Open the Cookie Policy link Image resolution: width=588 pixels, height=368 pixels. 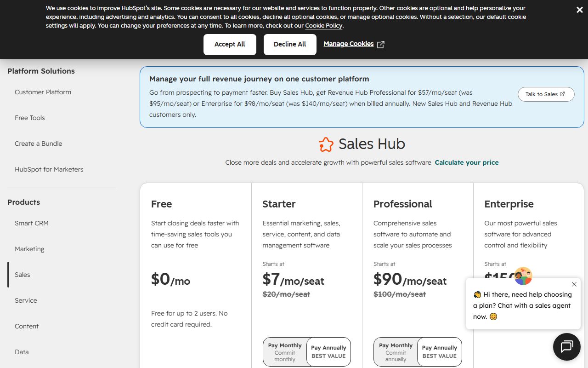pyautogui.click(x=324, y=26)
